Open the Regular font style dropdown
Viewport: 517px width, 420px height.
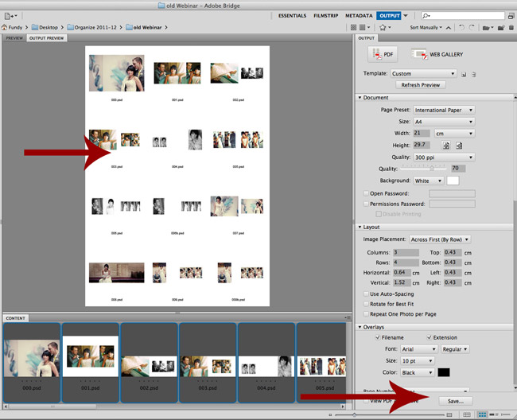455,349
